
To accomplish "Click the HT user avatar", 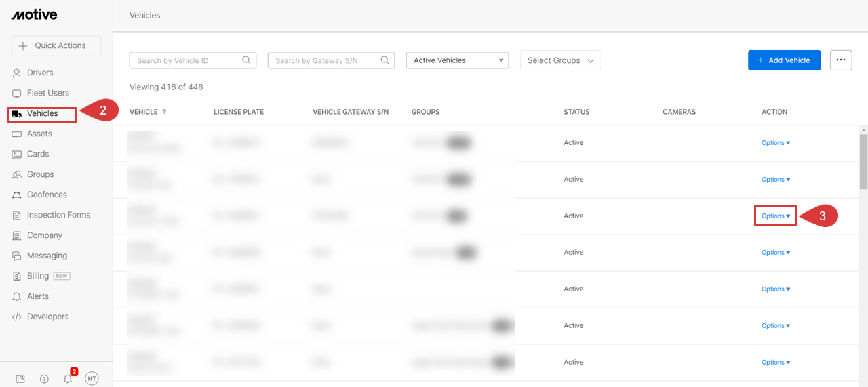I will pyautogui.click(x=92, y=379).
